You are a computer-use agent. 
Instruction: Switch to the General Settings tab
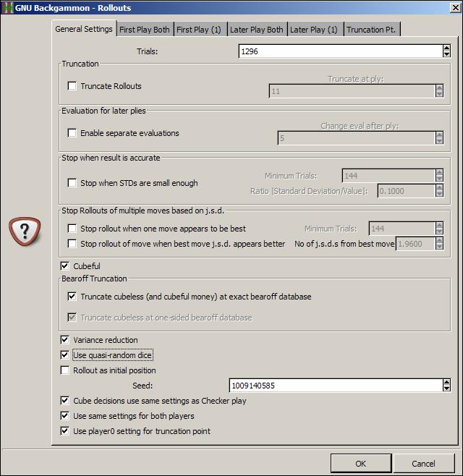pyautogui.click(x=84, y=29)
